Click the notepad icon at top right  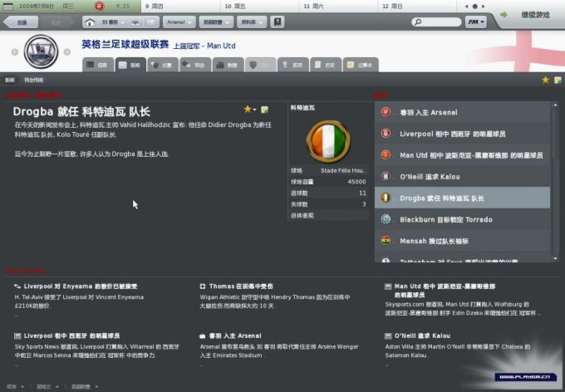coord(558,80)
